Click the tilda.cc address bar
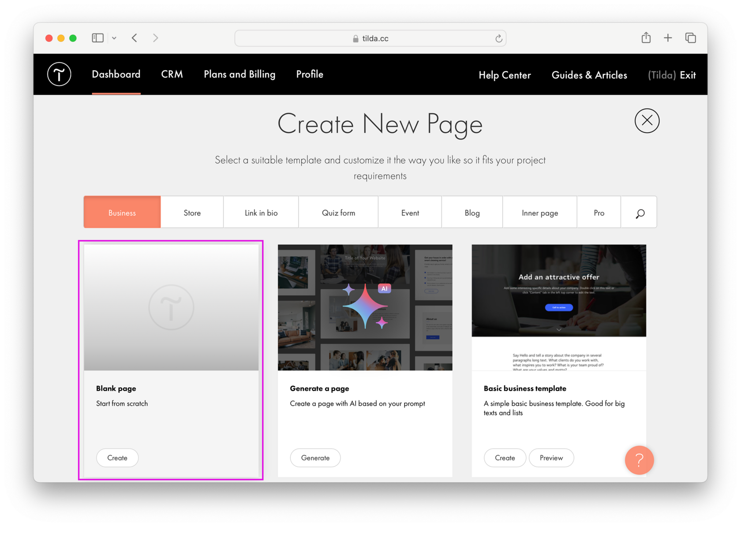Viewport: 741px width, 560px height. click(x=370, y=38)
